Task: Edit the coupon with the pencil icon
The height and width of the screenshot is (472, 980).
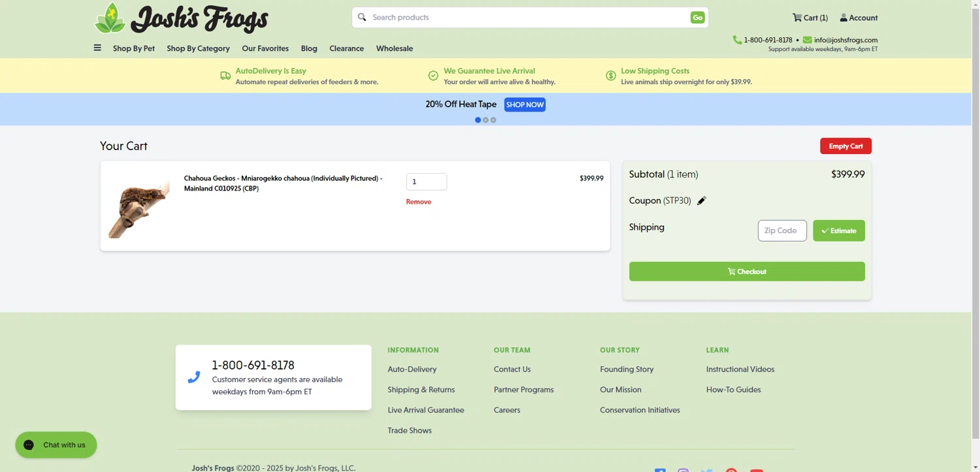Action: [x=702, y=201]
